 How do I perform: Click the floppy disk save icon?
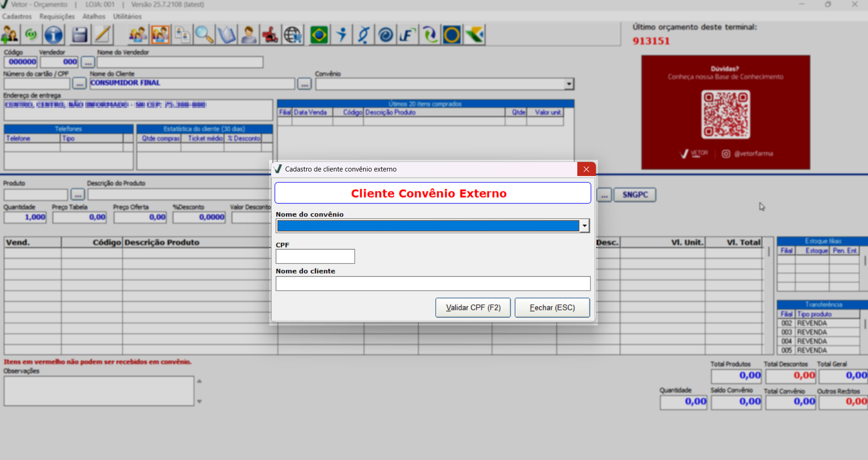click(x=79, y=35)
